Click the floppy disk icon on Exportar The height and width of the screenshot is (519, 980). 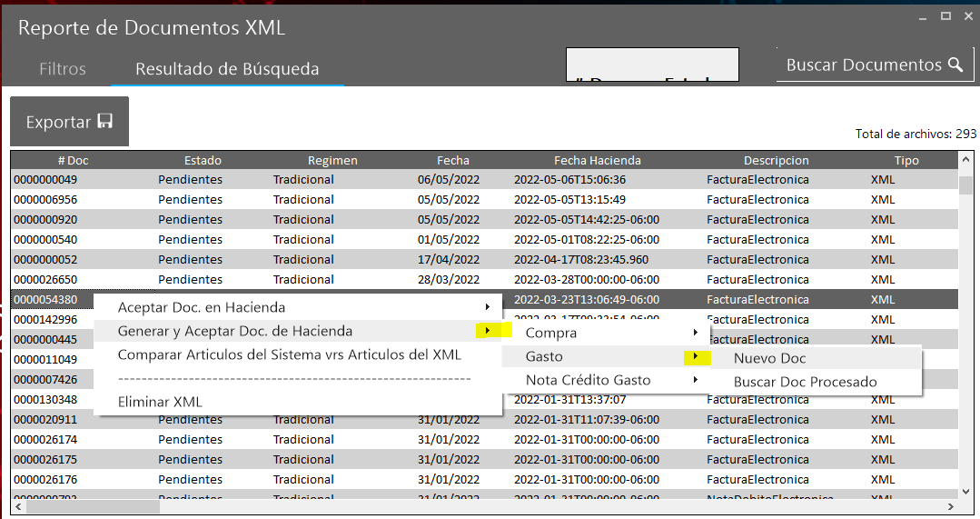pyautogui.click(x=105, y=122)
